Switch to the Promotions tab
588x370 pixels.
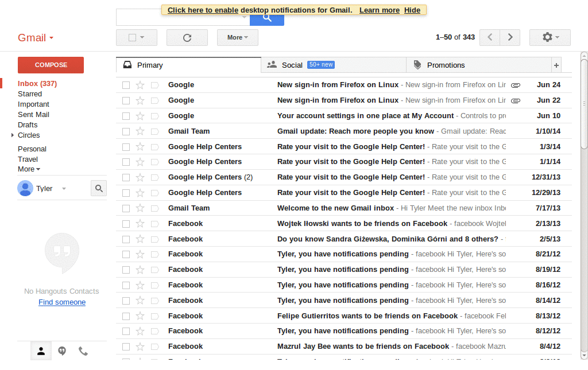[479, 65]
